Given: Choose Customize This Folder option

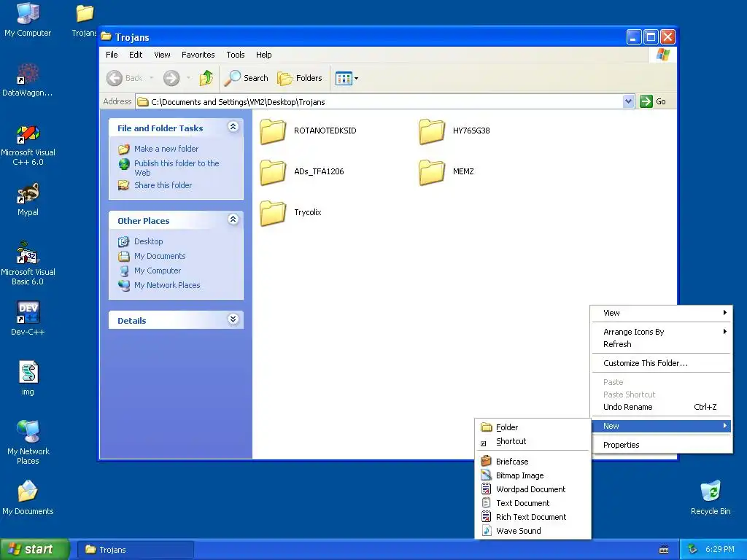Looking at the screenshot, I should tap(661, 363).
